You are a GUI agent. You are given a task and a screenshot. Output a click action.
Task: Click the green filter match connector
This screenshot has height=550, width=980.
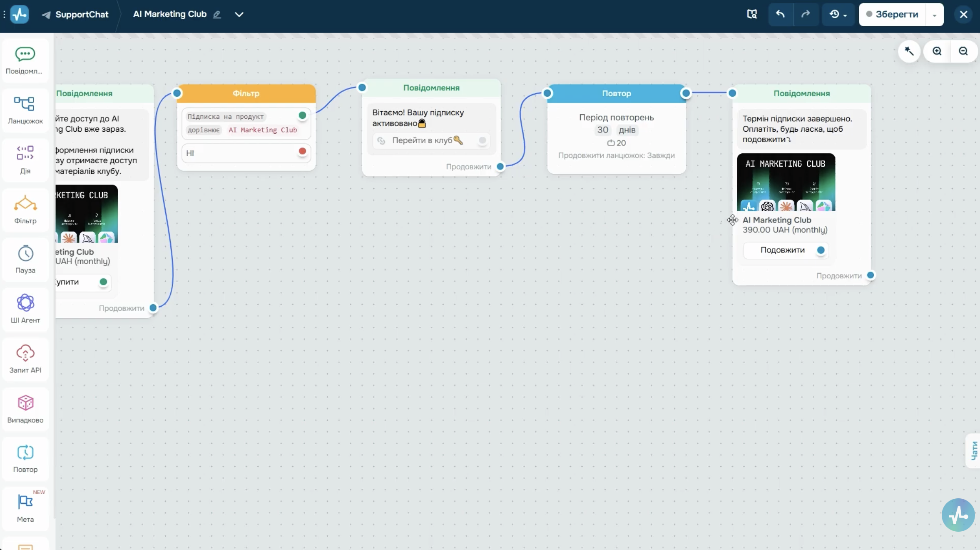(x=302, y=115)
